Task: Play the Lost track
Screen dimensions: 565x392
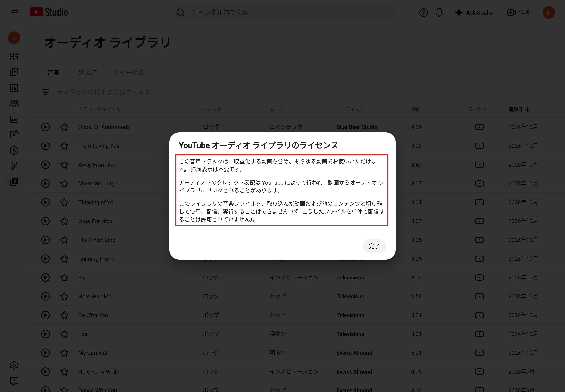Action: (45, 334)
